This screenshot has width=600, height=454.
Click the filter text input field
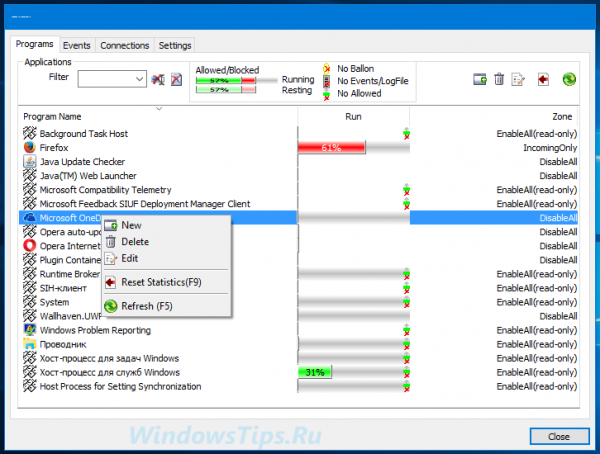pos(106,79)
